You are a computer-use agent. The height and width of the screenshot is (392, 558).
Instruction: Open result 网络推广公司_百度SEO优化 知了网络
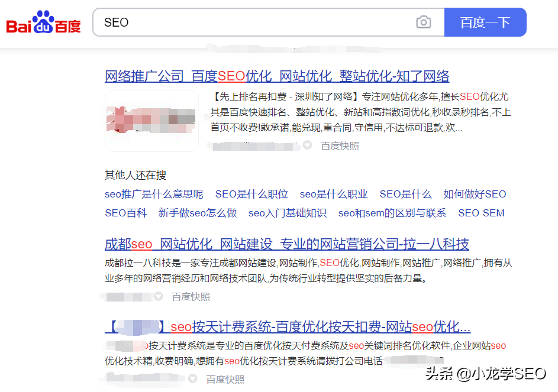[277, 76]
